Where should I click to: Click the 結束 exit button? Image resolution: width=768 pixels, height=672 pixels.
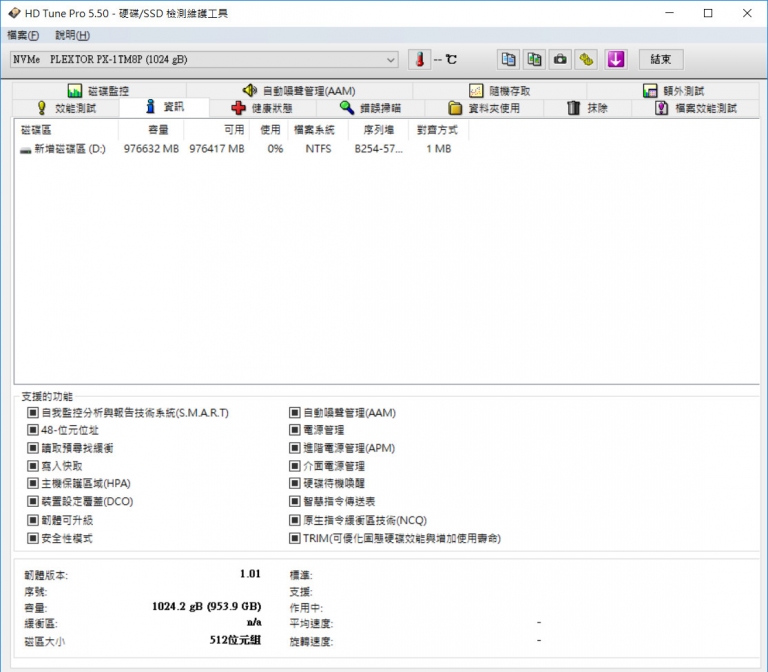click(x=661, y=60)
